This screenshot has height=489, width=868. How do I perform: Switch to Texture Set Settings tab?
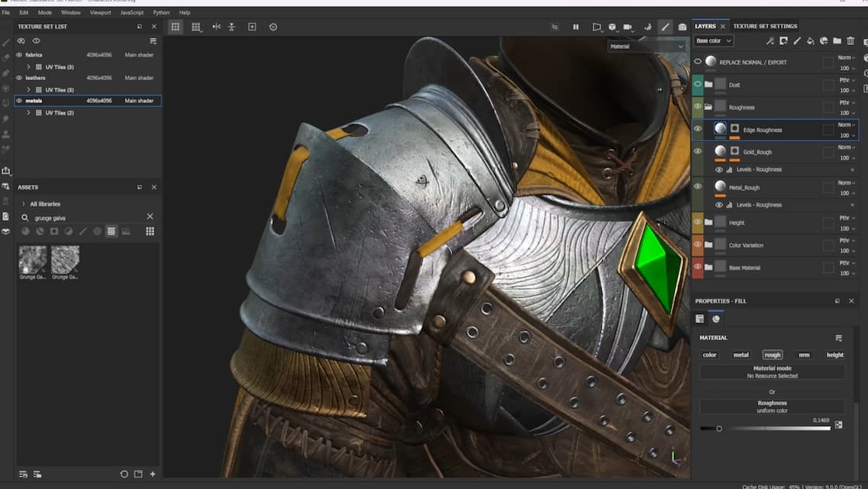(765, 26)
